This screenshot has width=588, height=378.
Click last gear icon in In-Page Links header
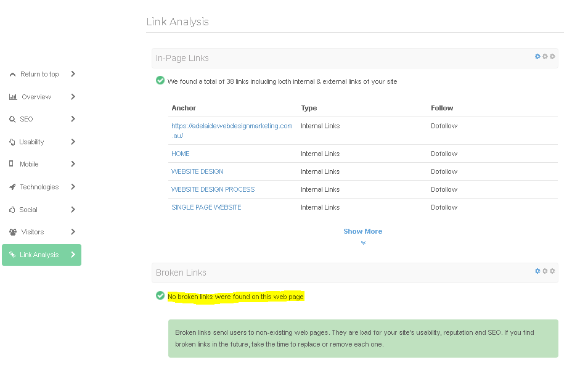click(x=552, y=56)
